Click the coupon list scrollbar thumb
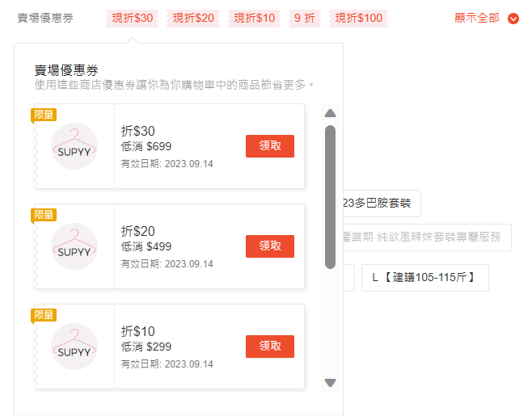Viewport: 532px width, 416px height. [x=330, y=197]
